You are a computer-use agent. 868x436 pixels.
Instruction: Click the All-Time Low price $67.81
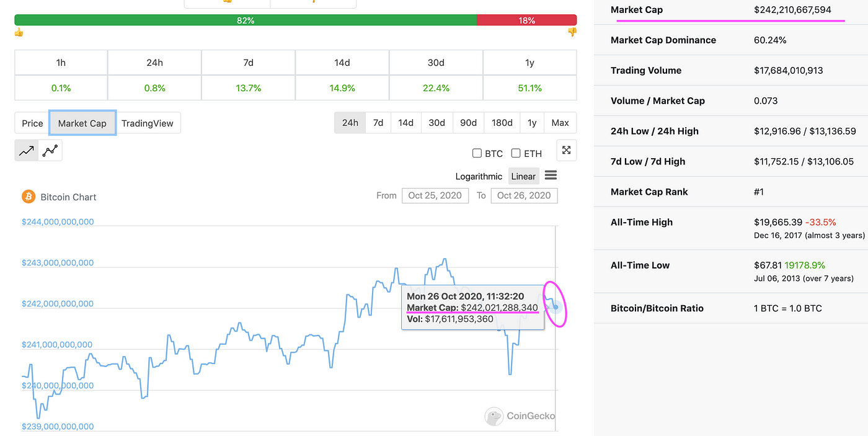pyautogui.click(x=768, y=265)
